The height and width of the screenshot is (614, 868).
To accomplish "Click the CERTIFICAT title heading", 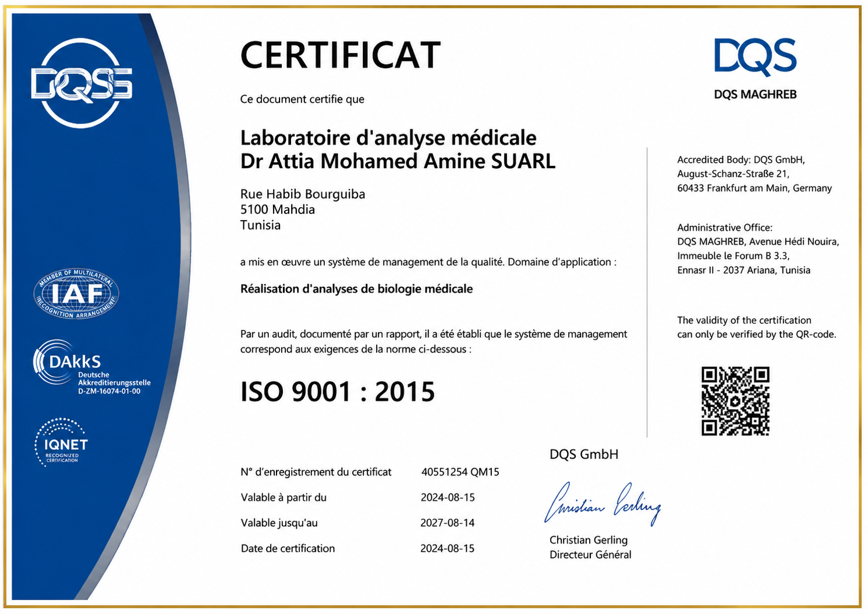I will click(x=341, y=56).
